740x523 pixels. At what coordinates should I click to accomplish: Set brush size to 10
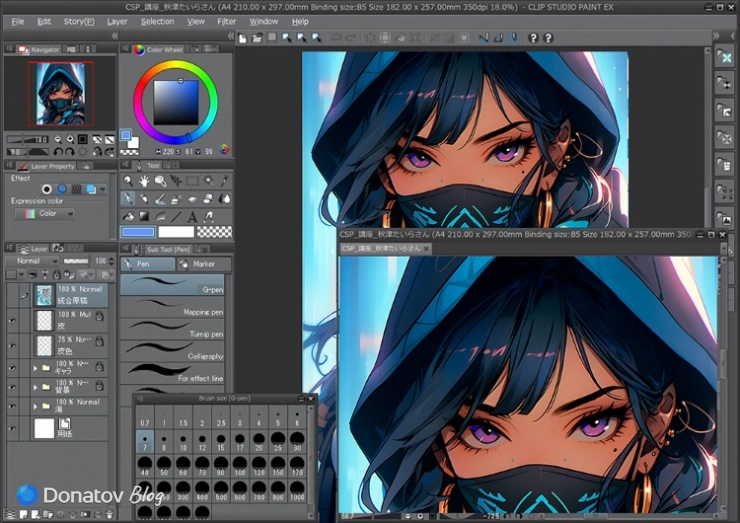[x=183, y=442]
